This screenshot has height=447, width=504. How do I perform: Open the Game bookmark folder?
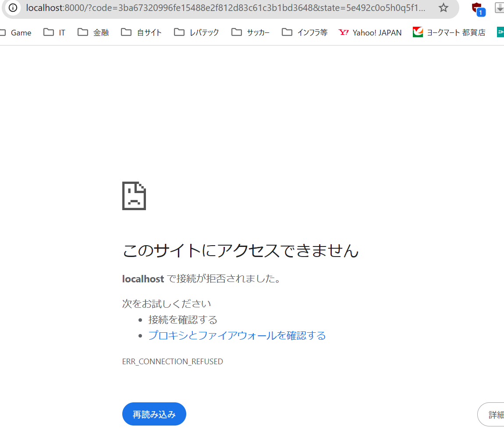click(16, 32)
